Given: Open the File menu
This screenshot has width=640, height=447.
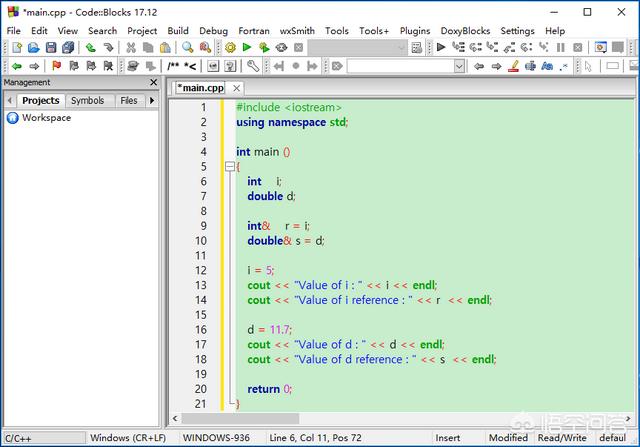Looking at the screenshot, I should [13, 31].
